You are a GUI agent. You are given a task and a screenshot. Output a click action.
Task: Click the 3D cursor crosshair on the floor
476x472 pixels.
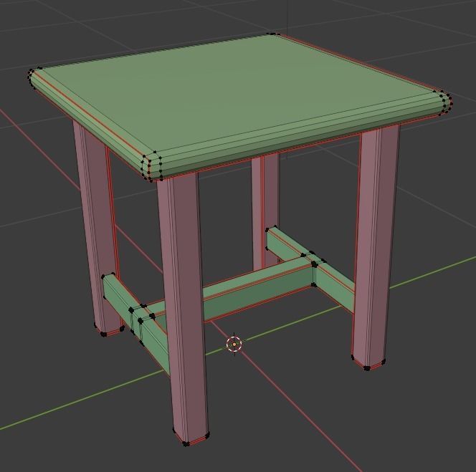[x=234, y=345]
